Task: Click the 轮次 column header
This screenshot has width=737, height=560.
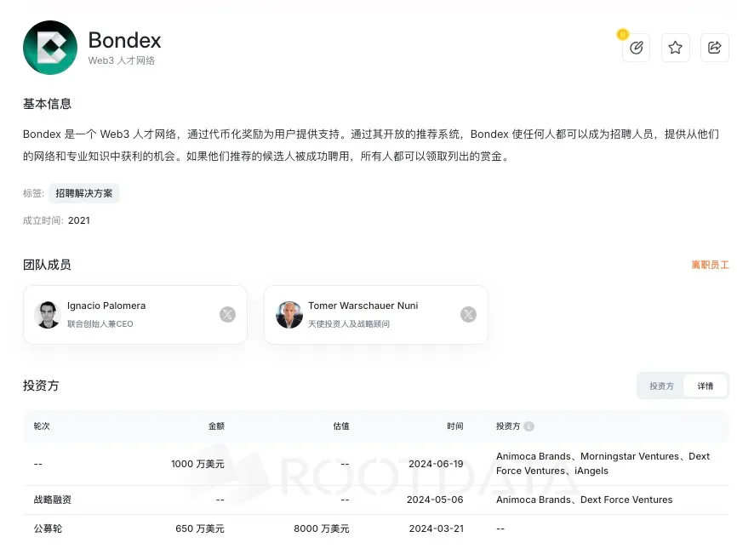Action: click(42, 426)
